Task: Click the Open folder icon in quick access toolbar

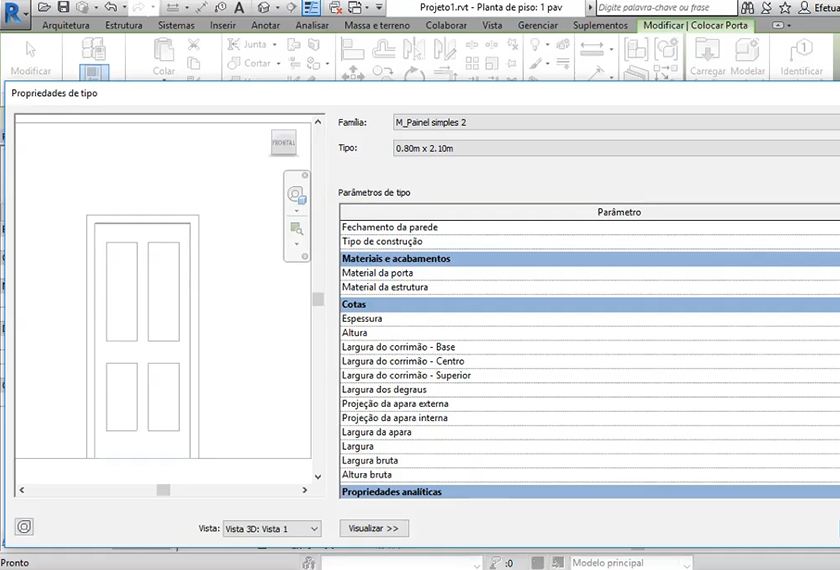Action: click(x=44, y=7)
